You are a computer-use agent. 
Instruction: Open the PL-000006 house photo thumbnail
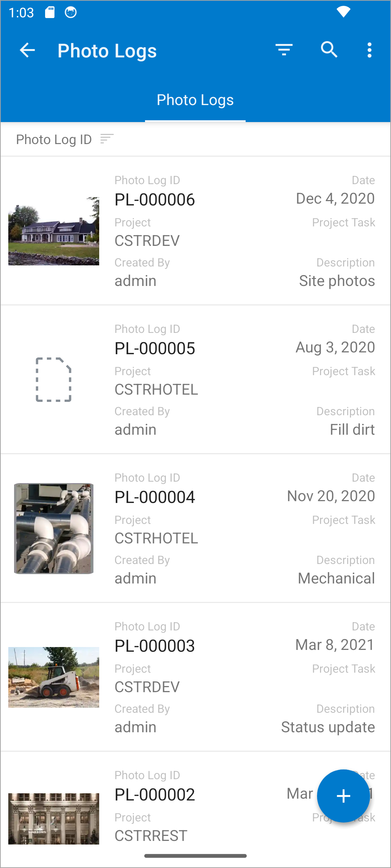tap(54, 231)
